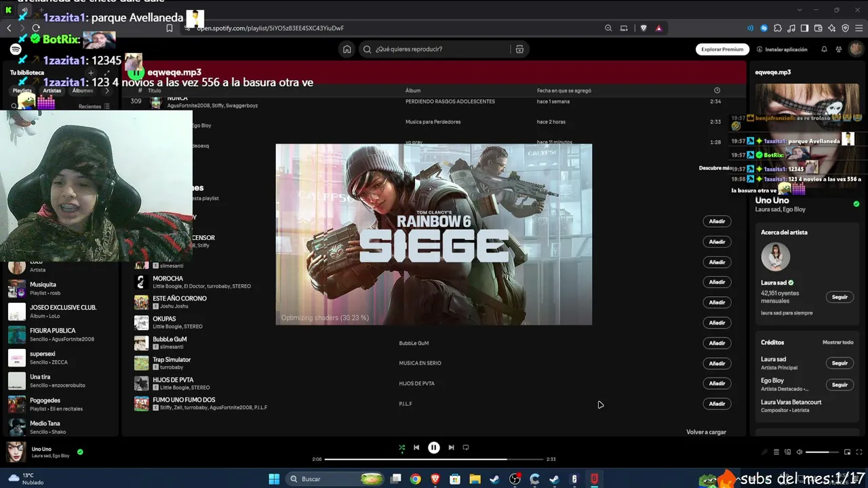Pause playlist with green button beside eqweqe.mp3

137,73
